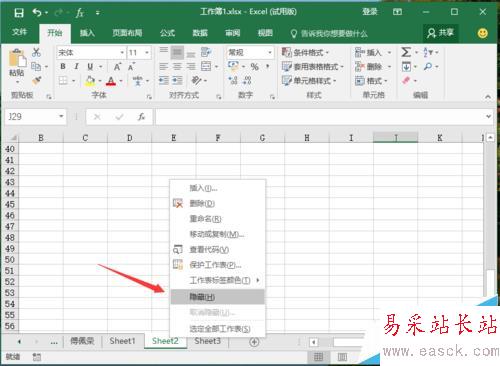500x366 pixels.
Task: Center text horizontally
Action: click(177, 66)
